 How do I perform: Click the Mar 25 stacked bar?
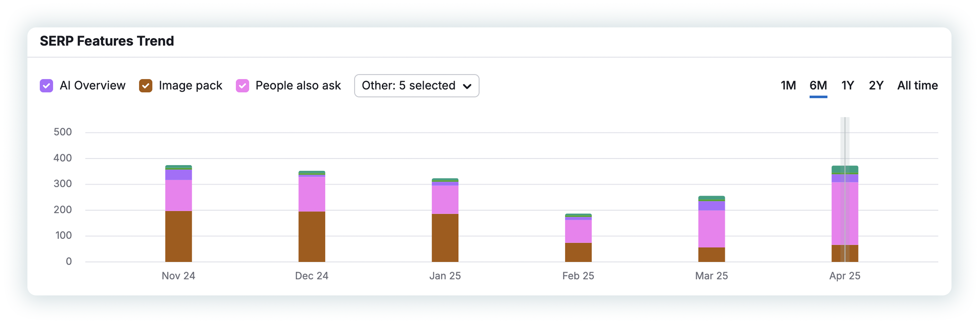tap(711, 229)
